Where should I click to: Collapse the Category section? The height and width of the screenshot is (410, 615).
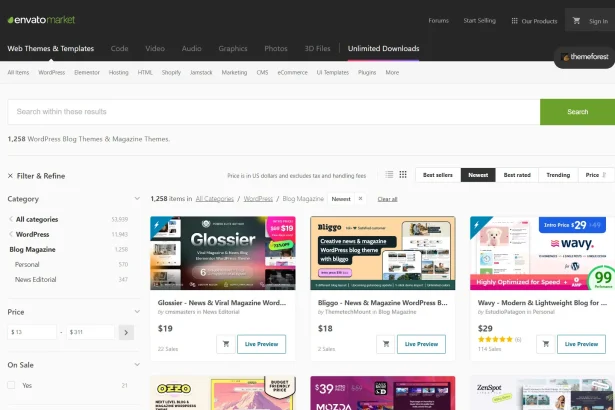point(137,199)
